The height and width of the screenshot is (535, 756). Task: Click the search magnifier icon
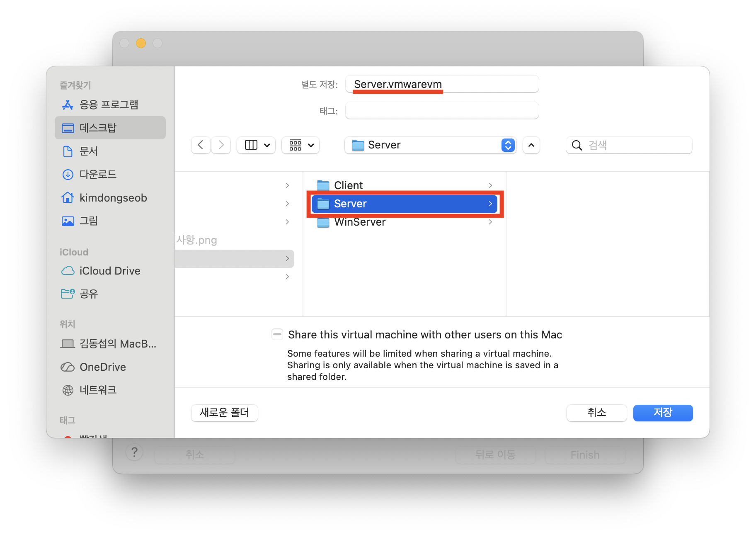coord(577,145)
